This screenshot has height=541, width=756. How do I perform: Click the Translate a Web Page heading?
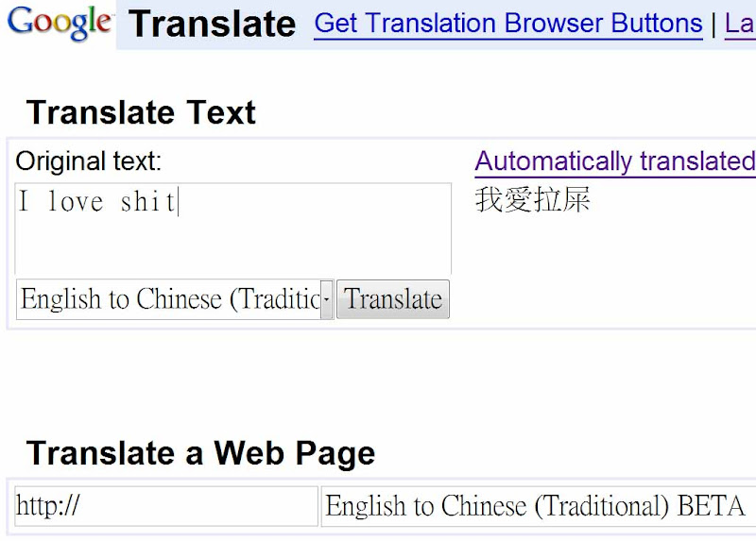tap(200, 453)
